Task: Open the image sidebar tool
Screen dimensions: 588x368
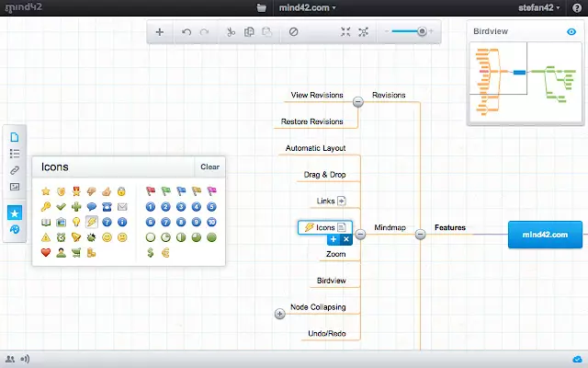Action: (14, 187)
